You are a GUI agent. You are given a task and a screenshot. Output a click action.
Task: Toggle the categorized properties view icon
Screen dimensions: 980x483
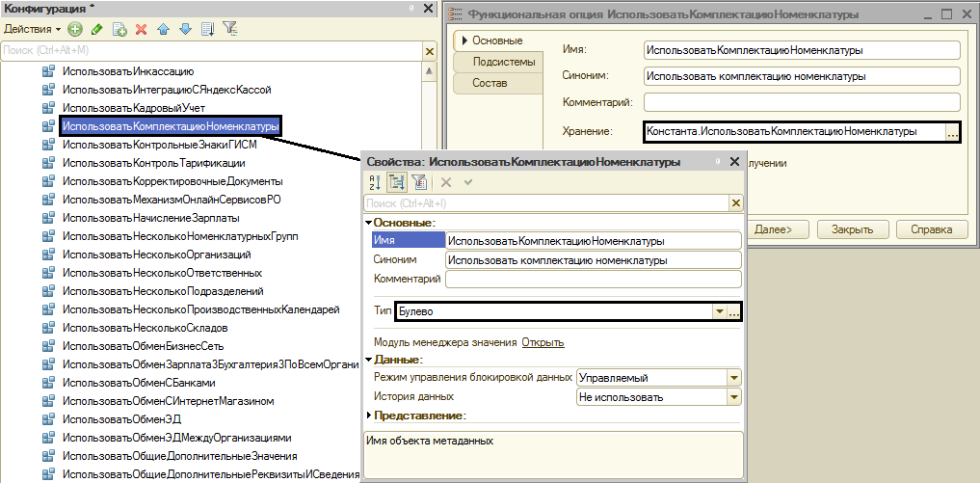[396, 182]
